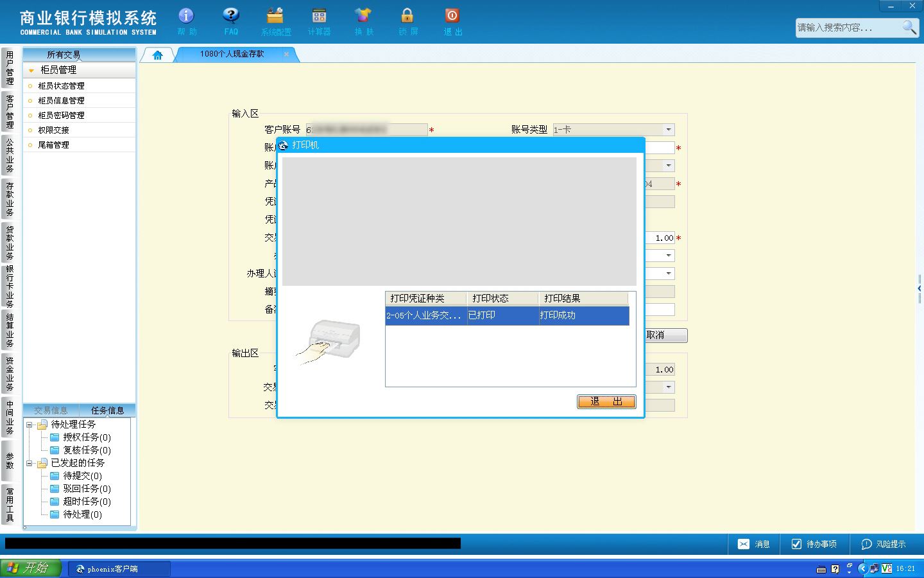This screenshot has height=578, width=924.
Task: Select the 2-05个人业务交... print row
Action: click(507, 315)
